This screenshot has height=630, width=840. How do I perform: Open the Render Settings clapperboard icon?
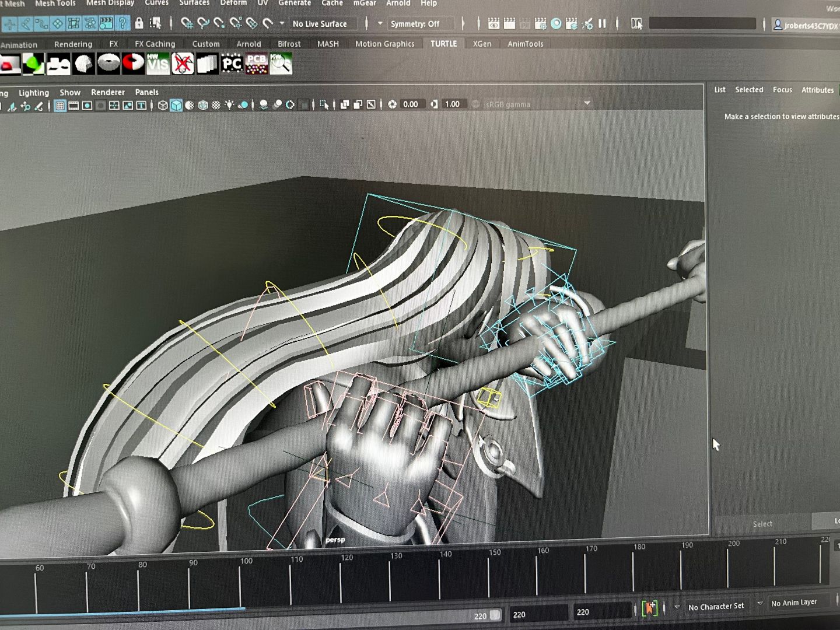tap(540, 24)
